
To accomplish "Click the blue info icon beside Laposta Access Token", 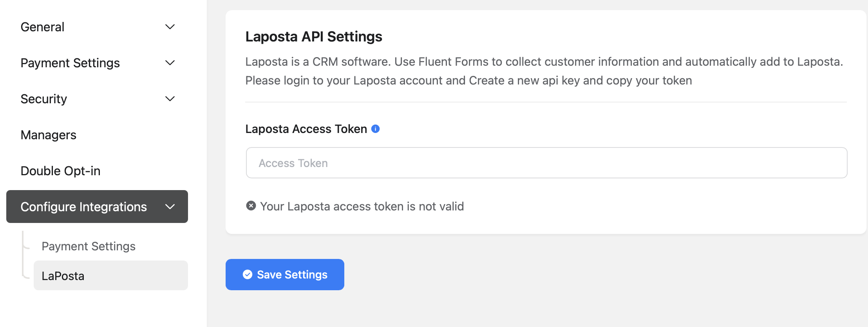I will 375,129.
